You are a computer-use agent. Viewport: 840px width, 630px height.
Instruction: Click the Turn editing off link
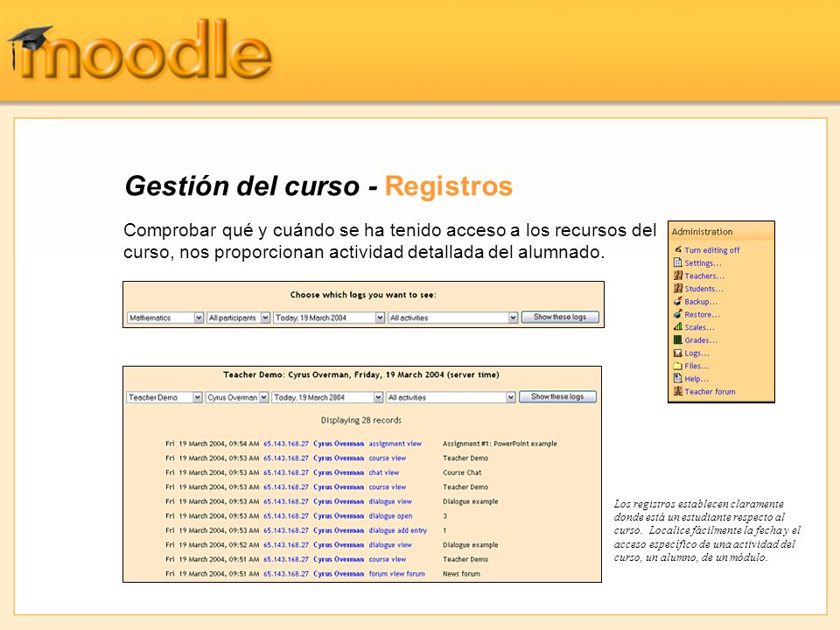point(712,250)
